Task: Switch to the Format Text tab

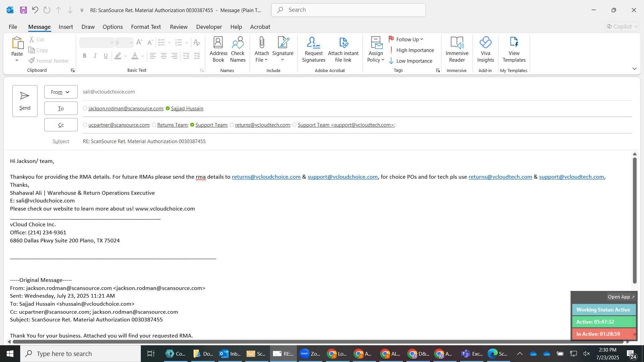Action: point(146,27)
